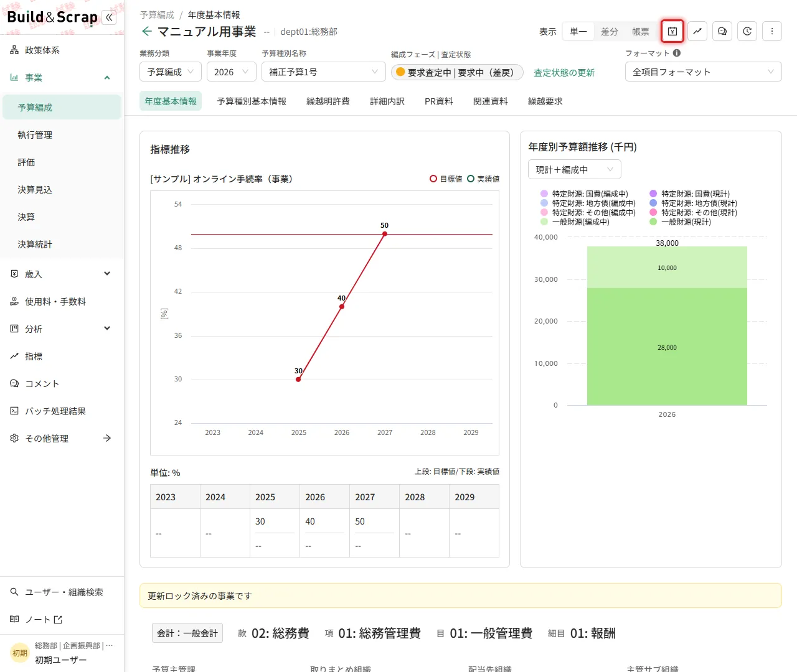Open 使用料・手数料 via its sidebar icon
Screen dimensions: 797x672
point(14,302)
